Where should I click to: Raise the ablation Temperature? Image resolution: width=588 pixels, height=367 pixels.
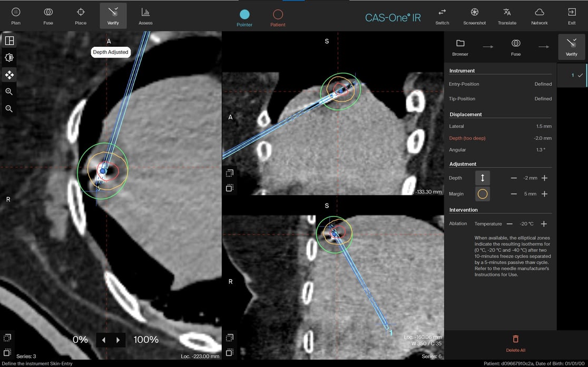pos(544,224)
